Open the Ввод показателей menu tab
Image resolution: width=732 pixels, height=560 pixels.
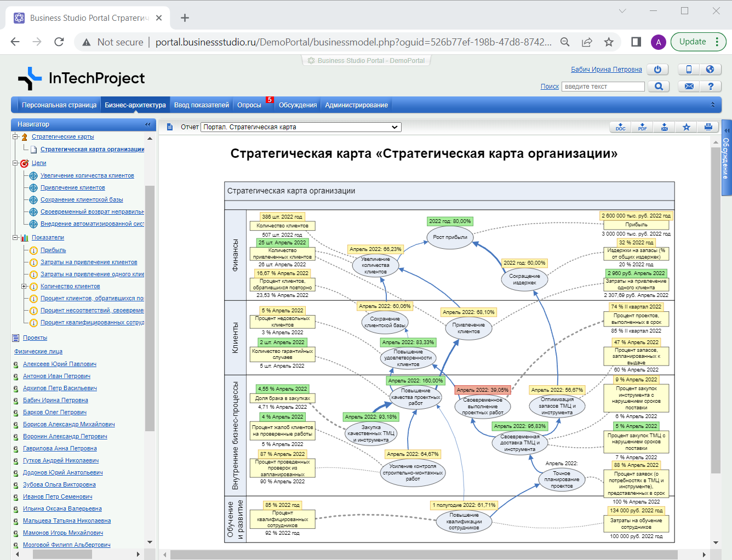click(201, 105)
